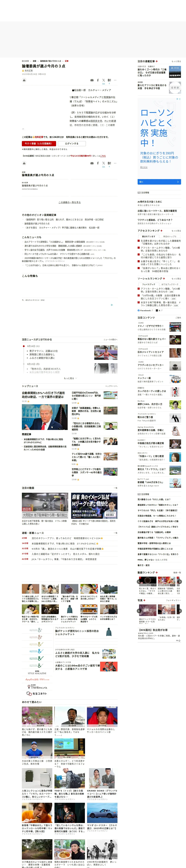This screenshot has width=186, height=868.
Task: Click Hatena B! bookmark icon at top
Action: [x=109, y=80]
